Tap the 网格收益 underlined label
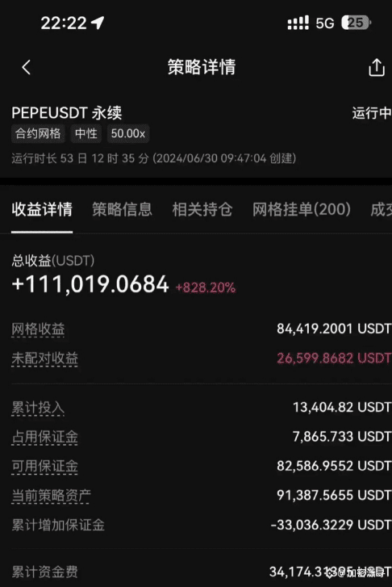 tap(38, 329)
